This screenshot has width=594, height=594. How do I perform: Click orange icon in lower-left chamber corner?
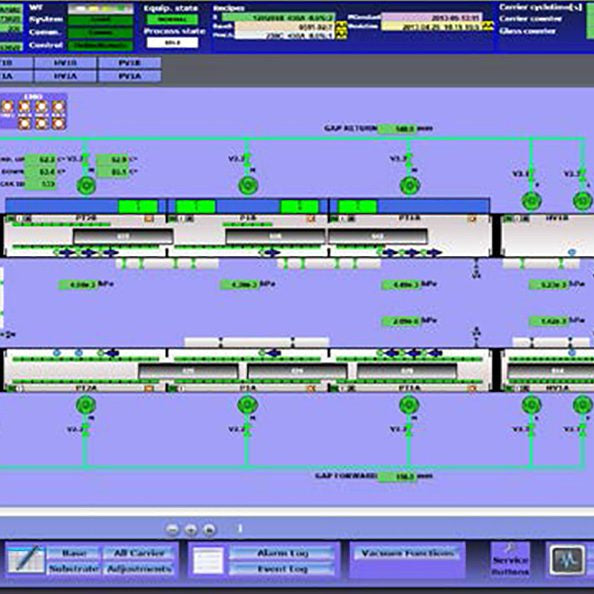[149, 388]
